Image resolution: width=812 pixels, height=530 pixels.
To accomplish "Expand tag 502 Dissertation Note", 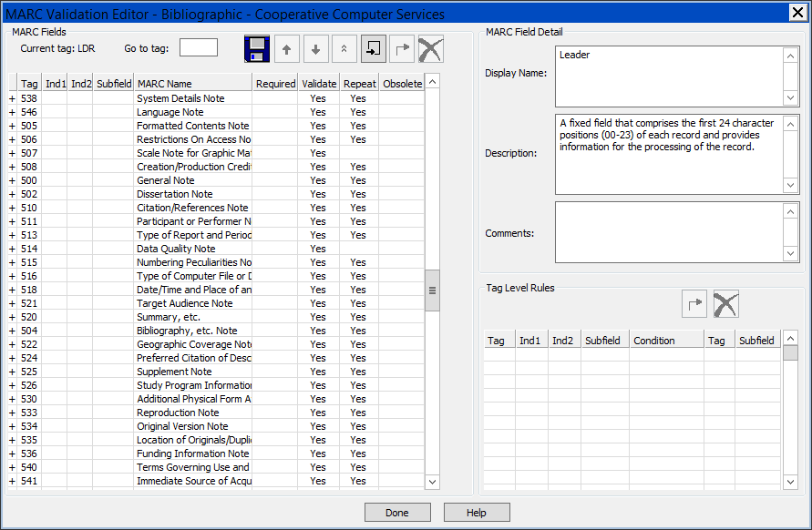I will pyautogui.click(x=12, y=194).
